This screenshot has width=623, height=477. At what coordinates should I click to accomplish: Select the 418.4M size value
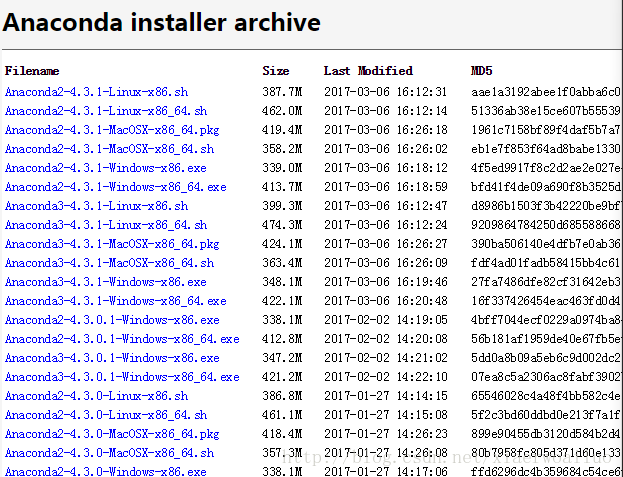click(282, 435)
